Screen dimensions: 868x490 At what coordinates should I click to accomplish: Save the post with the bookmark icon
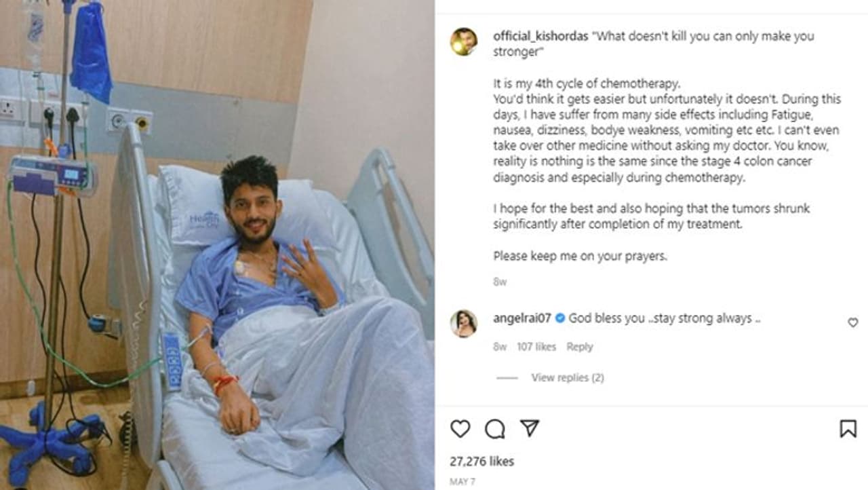click(848, 428)
